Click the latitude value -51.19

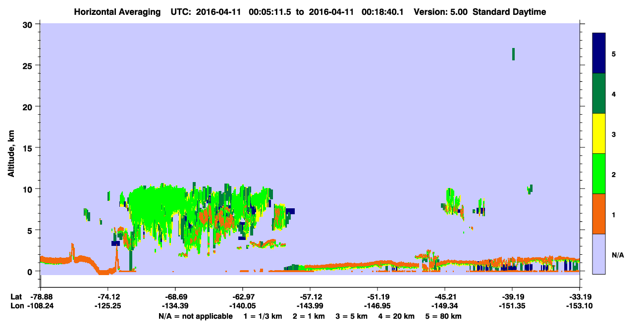click(x=377, y=297)
